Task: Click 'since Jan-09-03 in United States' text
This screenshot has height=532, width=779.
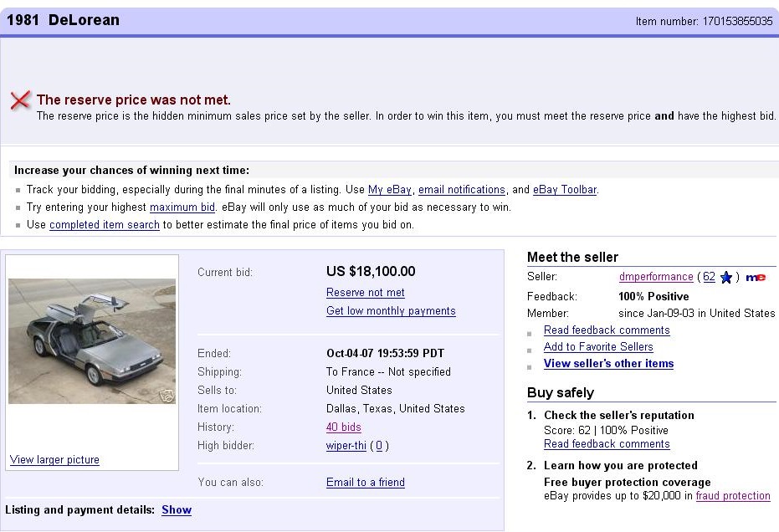Action: pos(696,314)
